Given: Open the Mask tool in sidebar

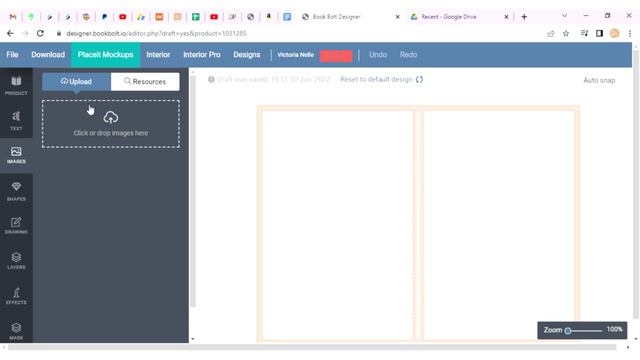Looking at the screenshot, I should click(16, 331).
